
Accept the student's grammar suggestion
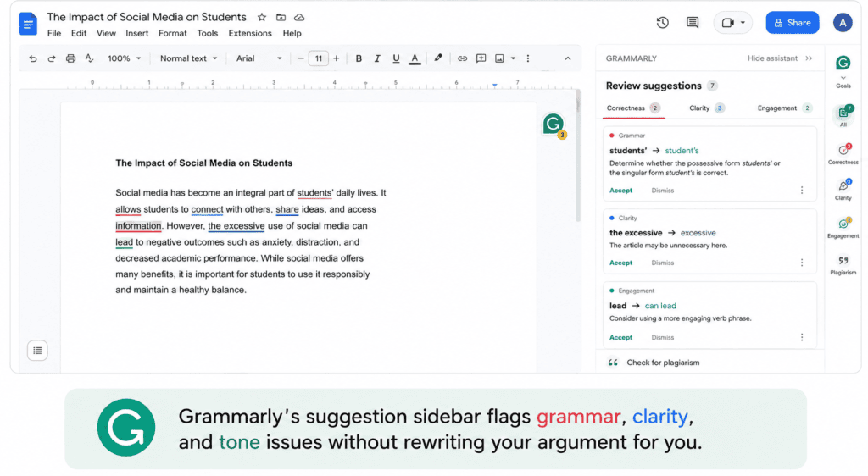pos(620,191)
